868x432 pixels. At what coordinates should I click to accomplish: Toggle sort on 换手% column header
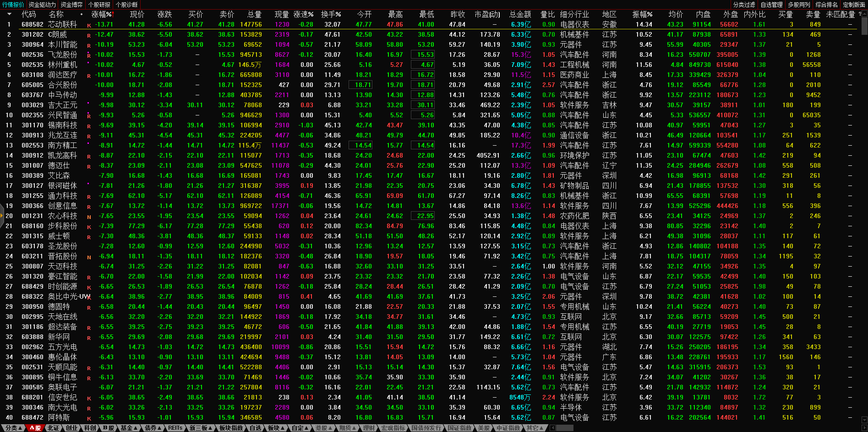331,14
